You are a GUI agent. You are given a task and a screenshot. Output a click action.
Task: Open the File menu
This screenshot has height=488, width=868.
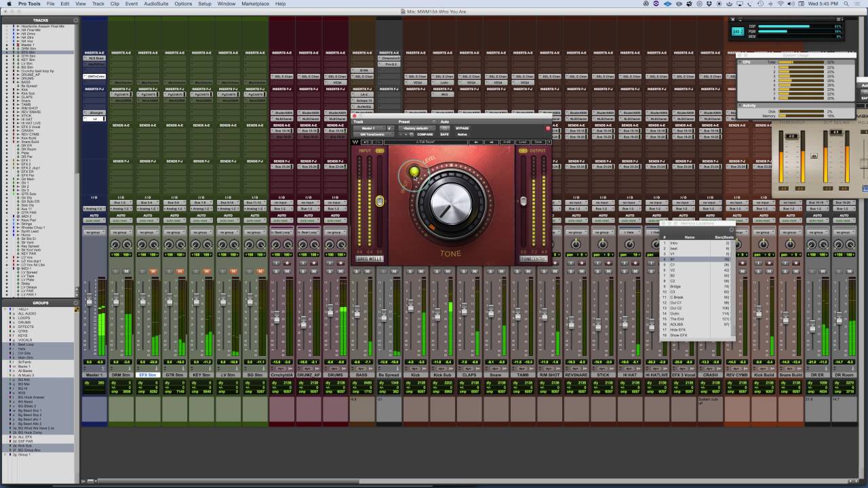[x=50, y=4]
